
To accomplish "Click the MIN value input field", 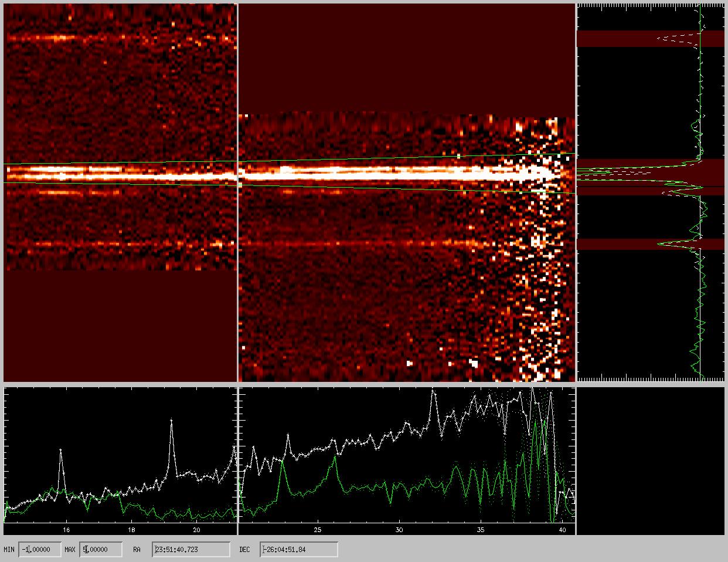I will [40, 550].
